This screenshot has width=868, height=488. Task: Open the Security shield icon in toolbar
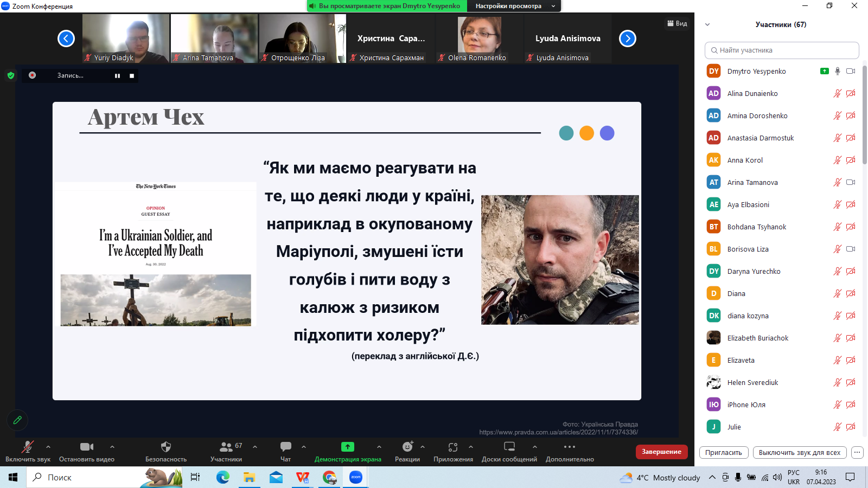(166, 447)
